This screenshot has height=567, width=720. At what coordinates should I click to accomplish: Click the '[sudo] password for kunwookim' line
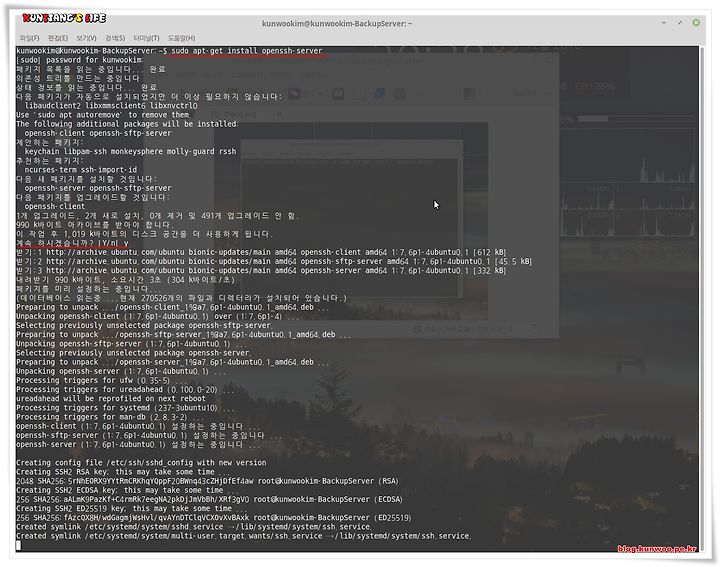[x=79, y=60]
